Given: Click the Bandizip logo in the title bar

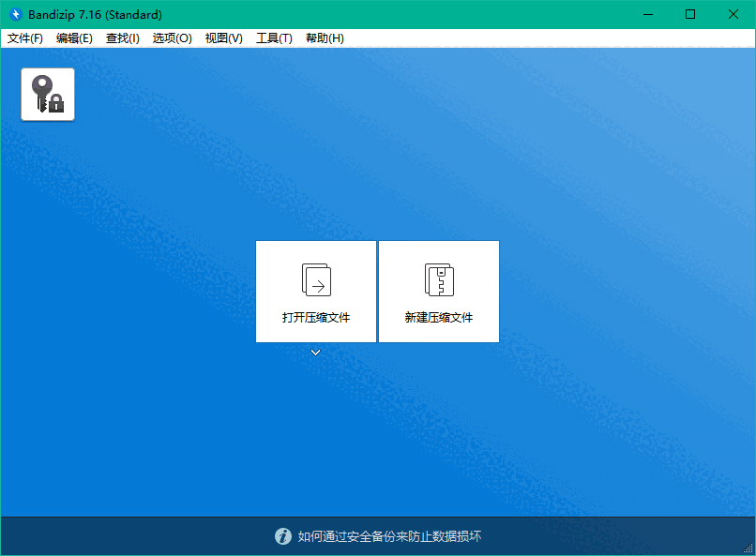Looking at the screenshot, I should tap(14, 14).
